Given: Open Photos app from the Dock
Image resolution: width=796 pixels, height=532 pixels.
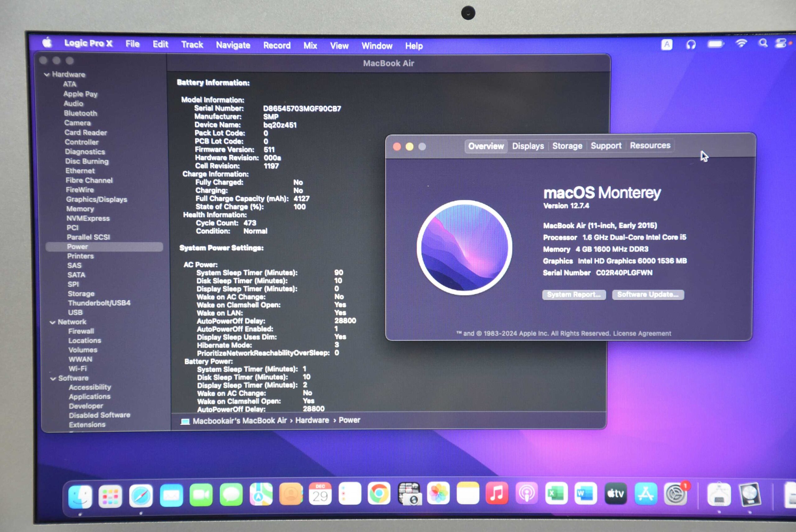Looking at the screenshot, I should (438, 494).
